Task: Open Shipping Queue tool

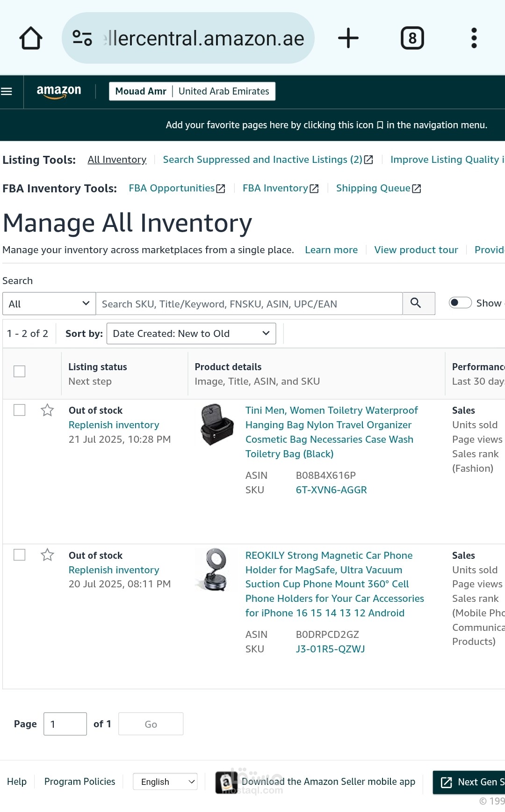Action: click(x=378, y=188)
